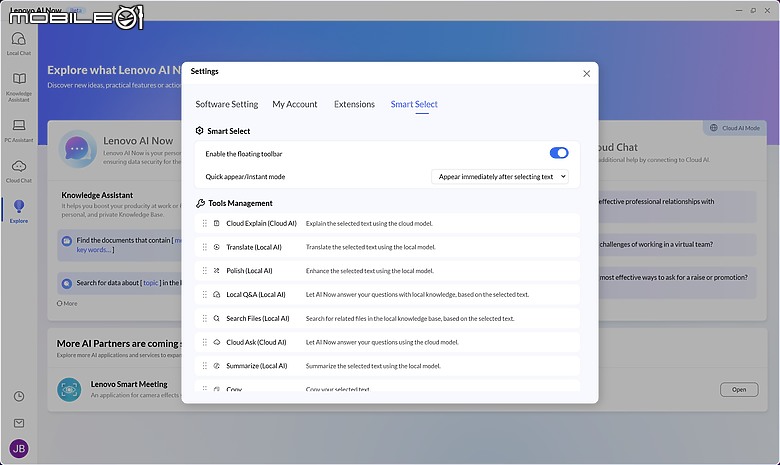The width and height of the screenshot is (780, 465).
Task: Click 'Search for data about topic' prompt
Action: click(119, 283)
